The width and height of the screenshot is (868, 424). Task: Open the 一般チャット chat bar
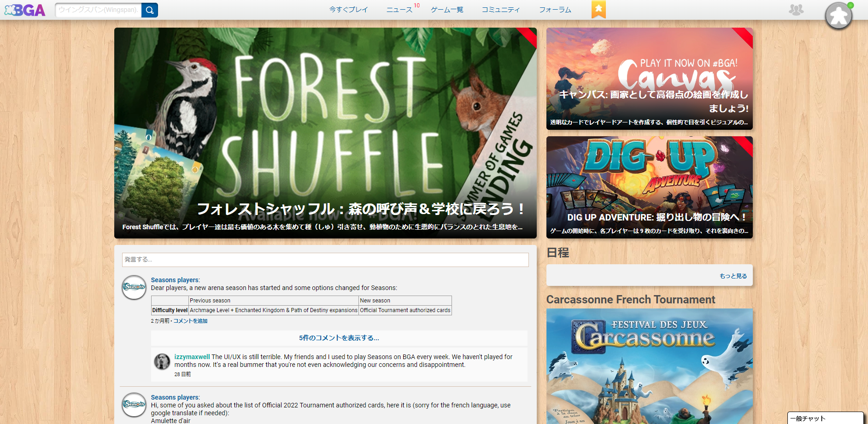coord(826,418)
